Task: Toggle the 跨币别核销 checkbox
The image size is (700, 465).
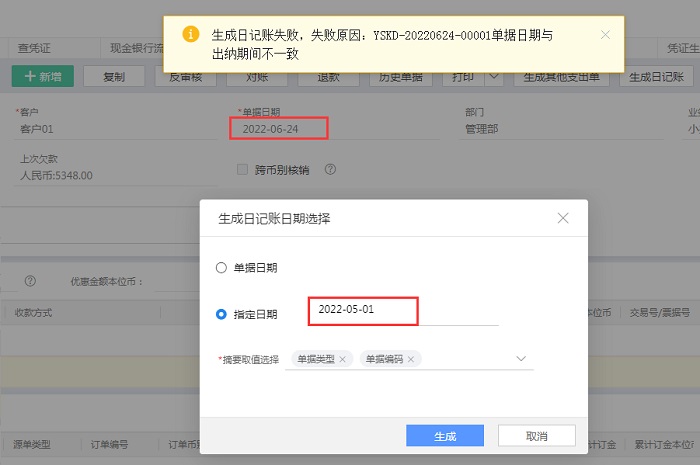Action: click(242, 170)
